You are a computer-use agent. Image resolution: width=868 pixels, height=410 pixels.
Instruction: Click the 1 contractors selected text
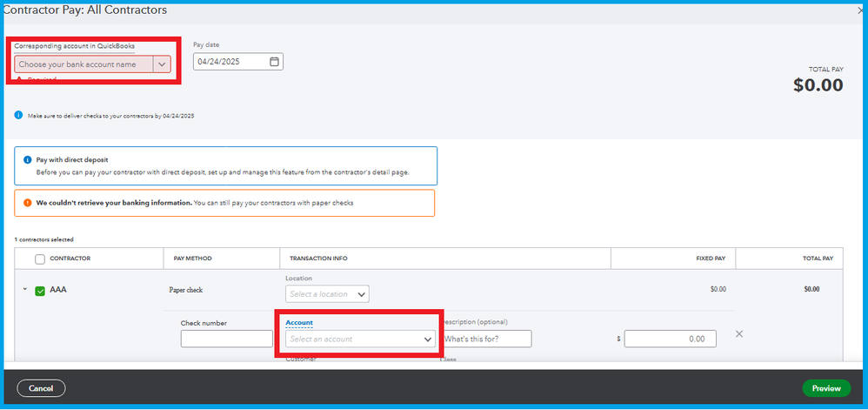click(x=43, y=240)
